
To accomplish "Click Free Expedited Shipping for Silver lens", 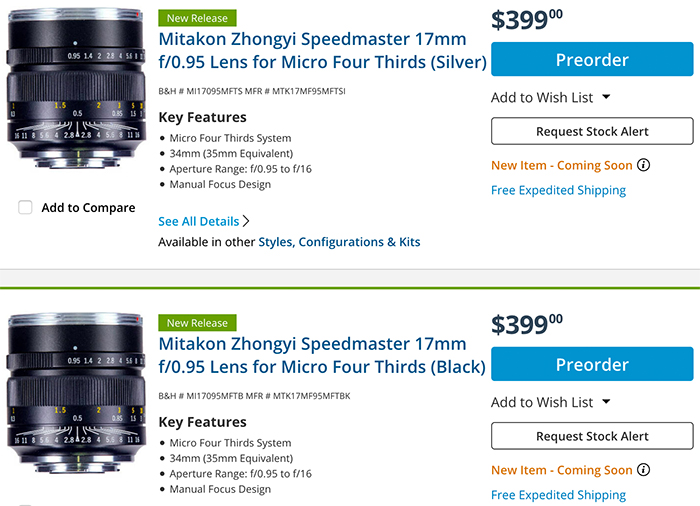I will coord(558,190).
